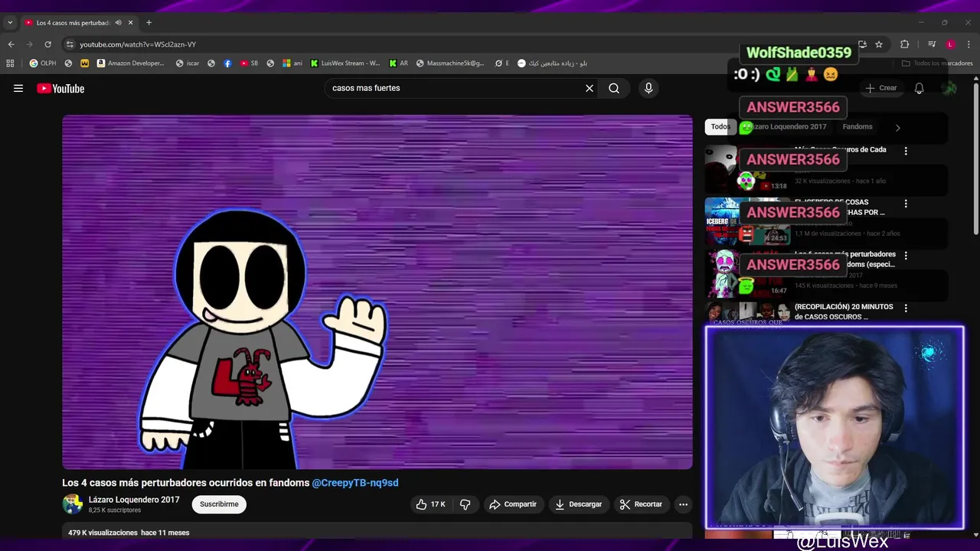Click the address bar URL
The height and width of the screenshot is (551, 980).
click(x=138, y=44)
